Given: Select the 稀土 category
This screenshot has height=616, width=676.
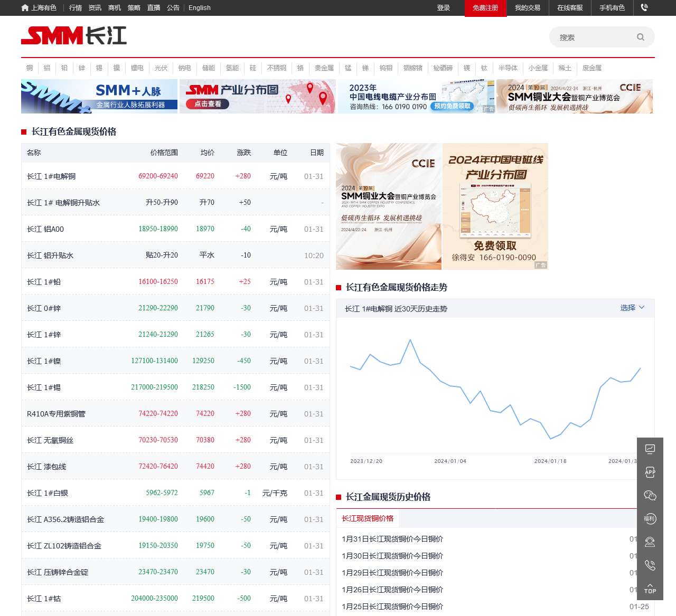Looking at the screenshot, I should click(x=565, y=68).
